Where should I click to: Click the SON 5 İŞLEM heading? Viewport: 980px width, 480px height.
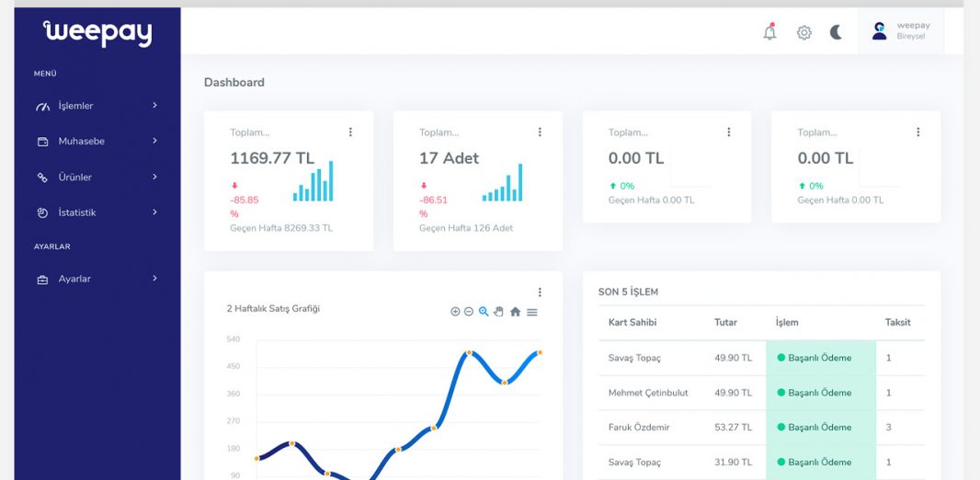pos(628,291)
